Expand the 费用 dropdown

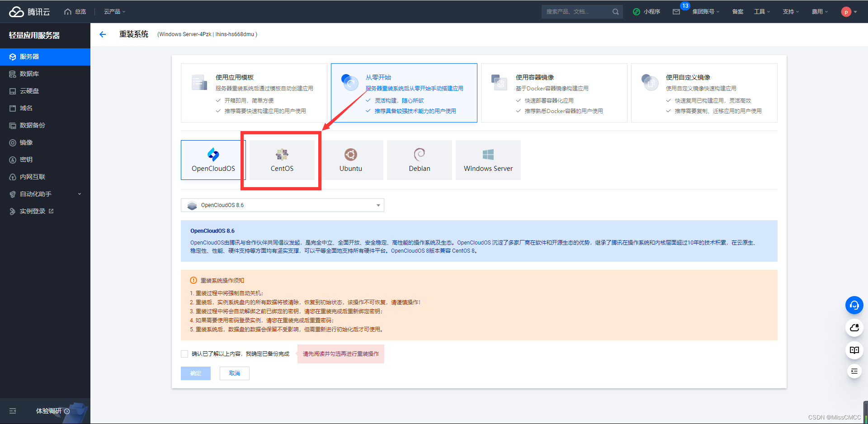click(820, 12)
